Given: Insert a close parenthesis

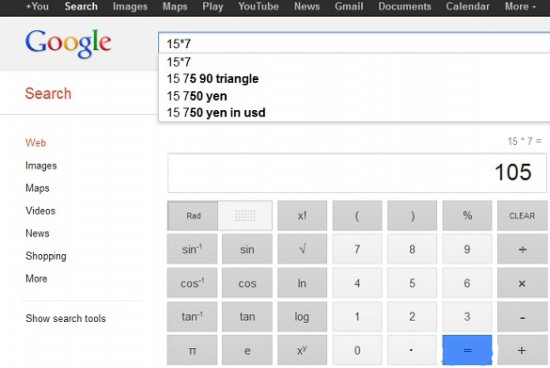Looking at the screenshot, I should 412,215.
